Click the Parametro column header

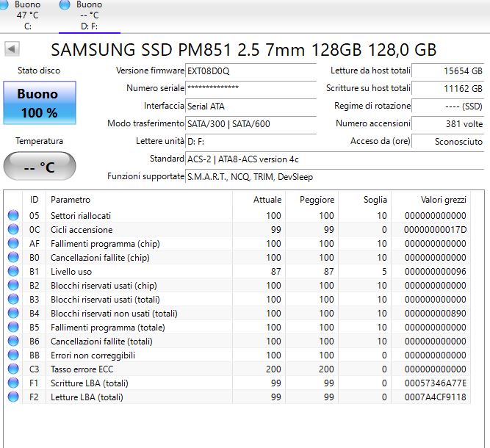[x=140, y=200]
